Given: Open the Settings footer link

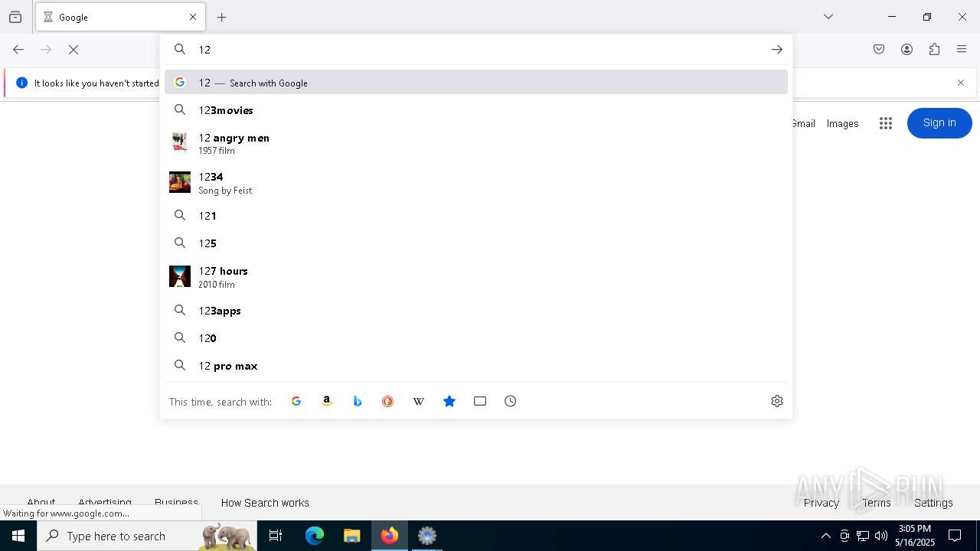Looking at the screenshot, I should pos(933,503).
